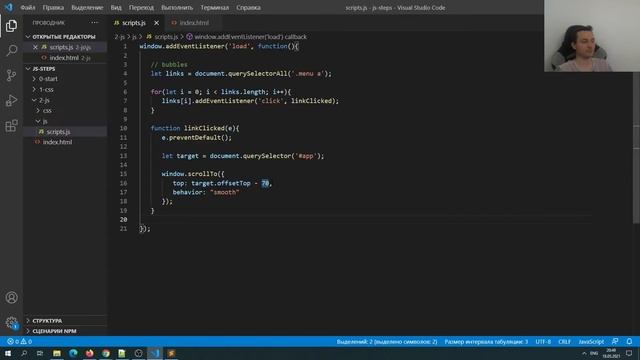Image resolution: width=640 pixels, height=360 pixels.
Task: Click the errors and warnings status indicator
Action: [19, 341]
